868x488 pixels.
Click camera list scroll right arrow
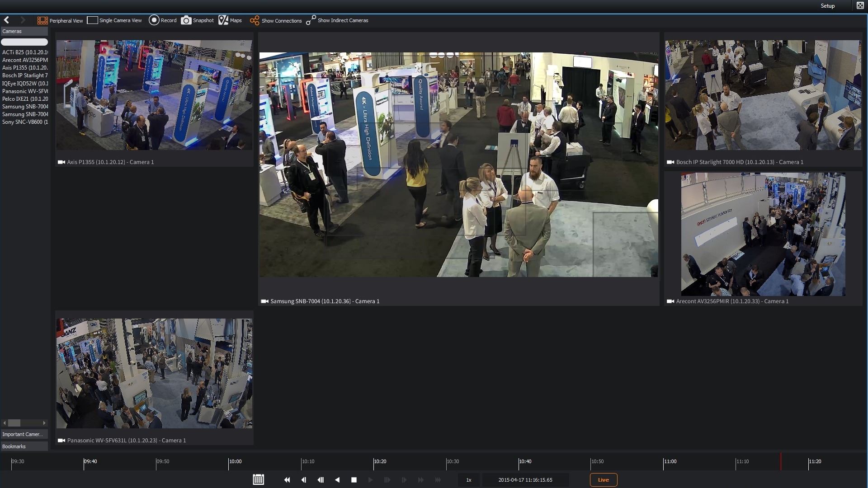click(44, 423)
